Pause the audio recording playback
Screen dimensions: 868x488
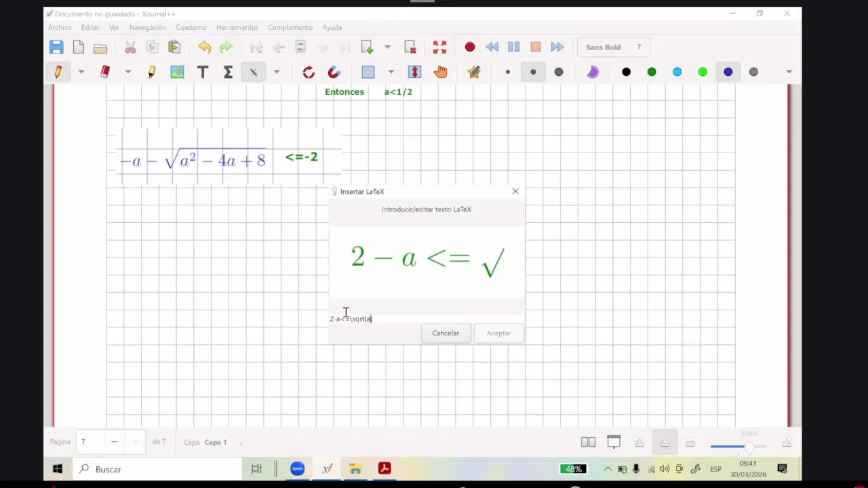(x=513, y=47)
